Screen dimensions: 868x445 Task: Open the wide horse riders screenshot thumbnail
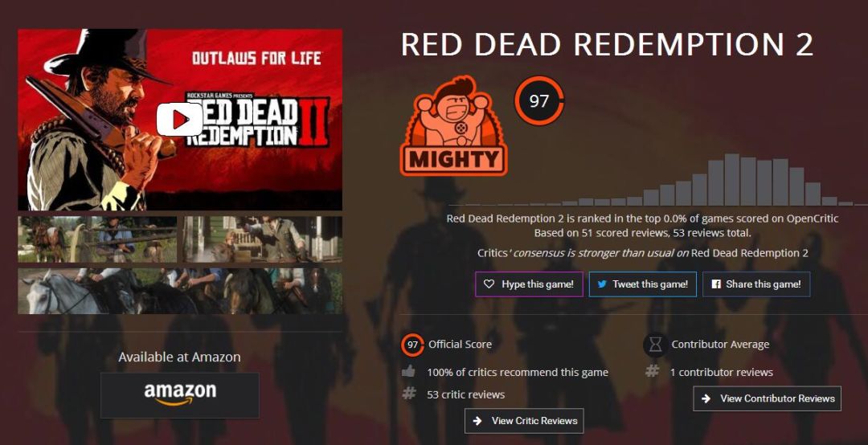[x=180, y=291]
